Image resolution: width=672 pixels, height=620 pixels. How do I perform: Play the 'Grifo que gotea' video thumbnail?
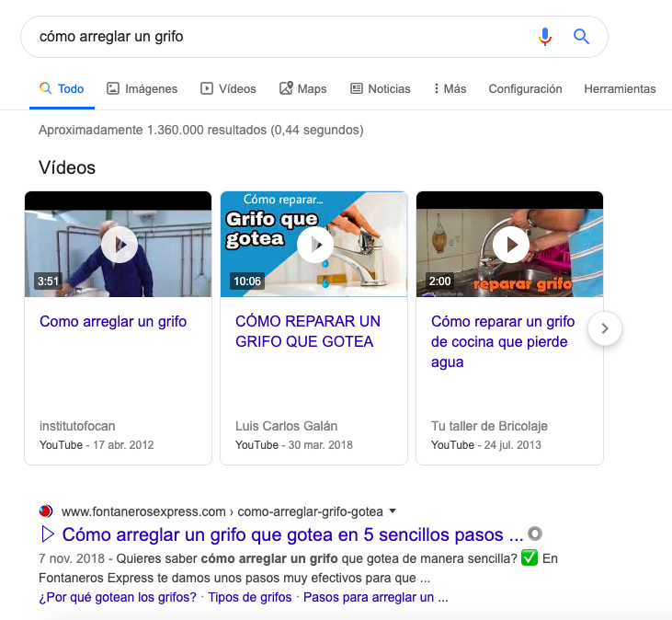pos(314,245)
